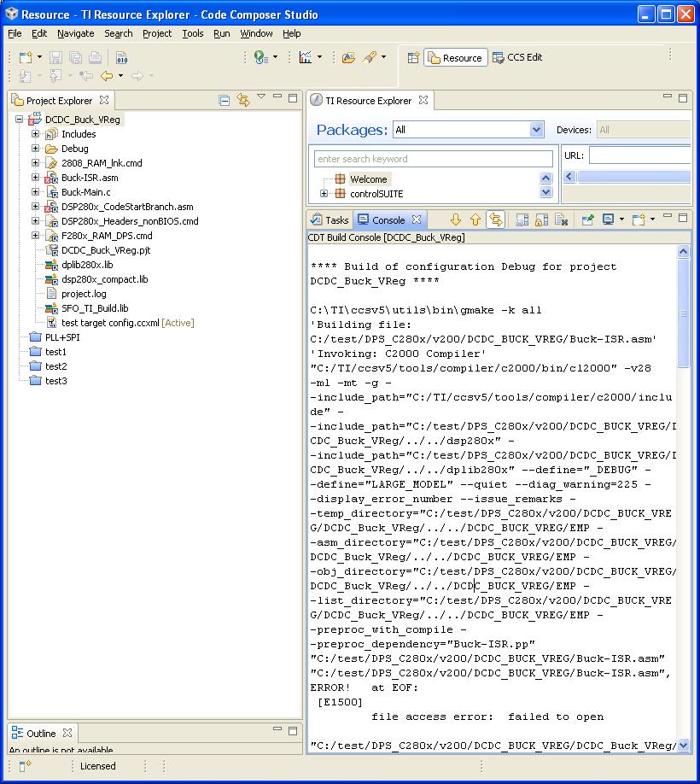Expand the controlSUITE node

coord(324,194)
